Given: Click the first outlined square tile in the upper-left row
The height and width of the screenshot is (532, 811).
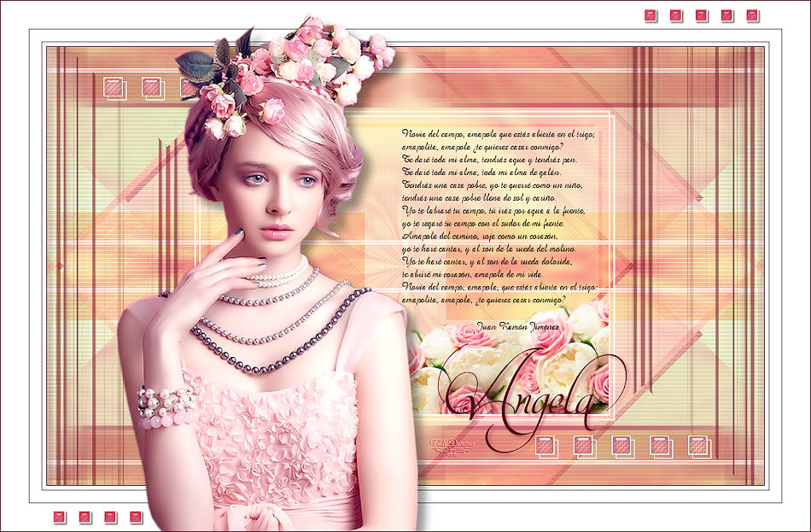Looking at the screenshot, I should (x=114, y=87).
